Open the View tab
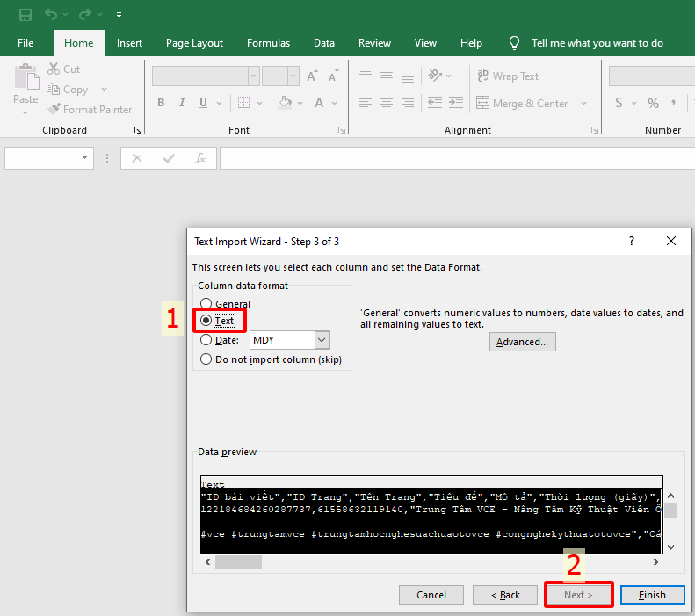The height and width of the screenshot is (616, 695). pyautogui.click(x=425, y=43)
